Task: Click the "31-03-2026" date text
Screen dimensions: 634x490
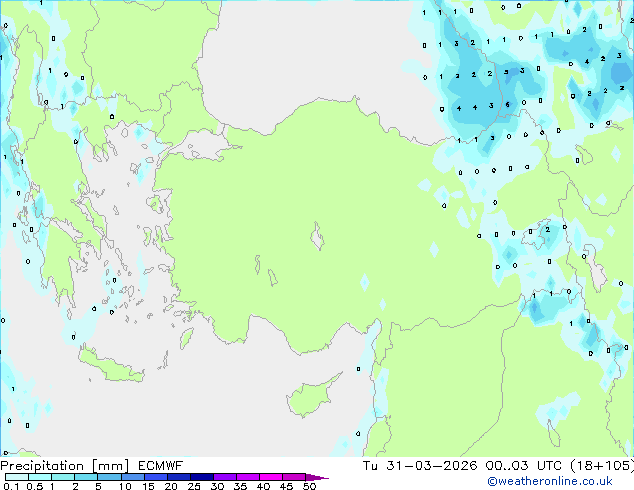Action: click(x=432, y=466)
